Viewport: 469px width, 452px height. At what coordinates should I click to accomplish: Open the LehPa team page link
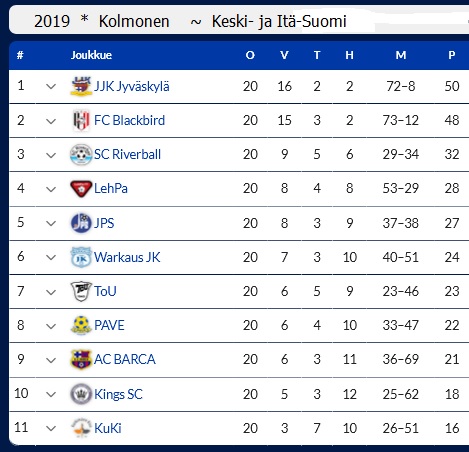pos(111,188)
